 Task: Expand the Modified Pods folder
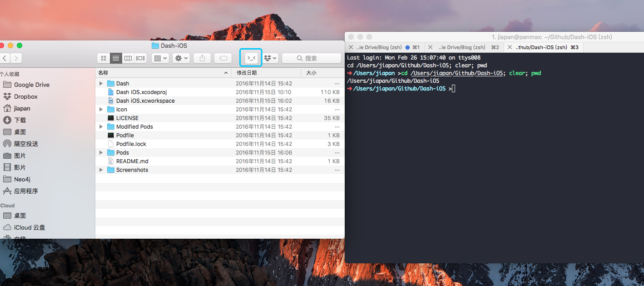pos(101,127)
